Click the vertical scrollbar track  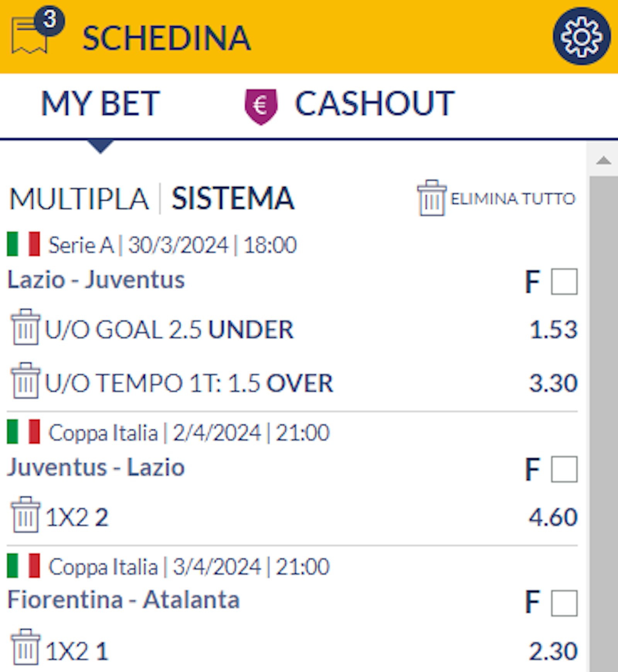pos(603,386)
